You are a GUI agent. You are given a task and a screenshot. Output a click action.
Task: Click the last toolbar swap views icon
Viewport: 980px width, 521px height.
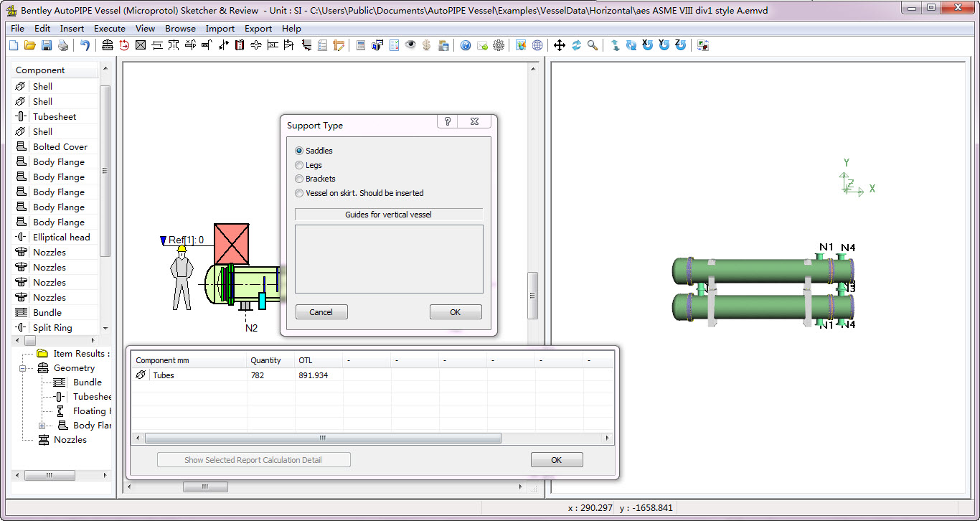pos(703,45)
